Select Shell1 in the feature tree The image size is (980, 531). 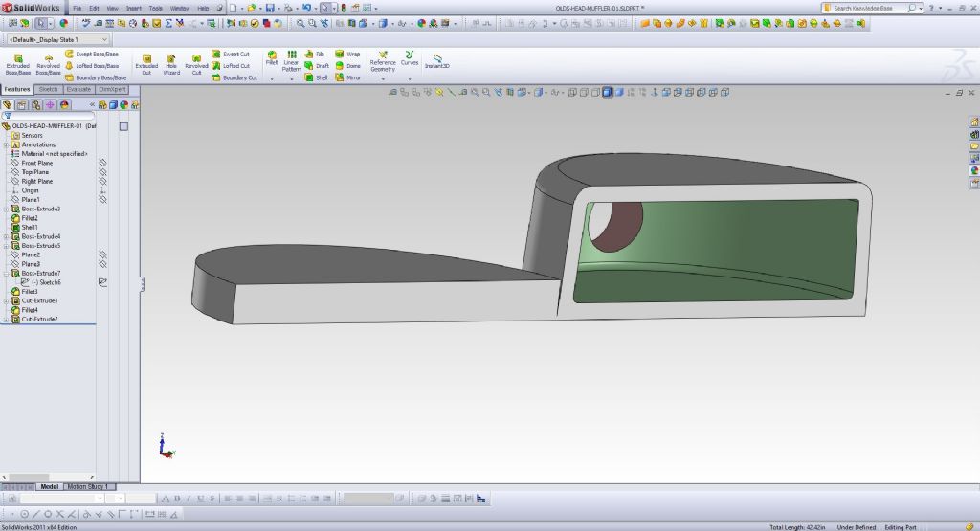[x=30, y=228]
